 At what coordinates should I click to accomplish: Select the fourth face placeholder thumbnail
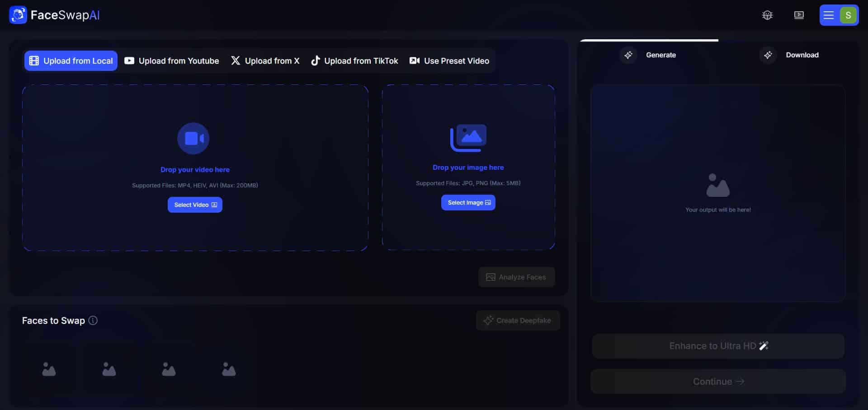point(229,369)
